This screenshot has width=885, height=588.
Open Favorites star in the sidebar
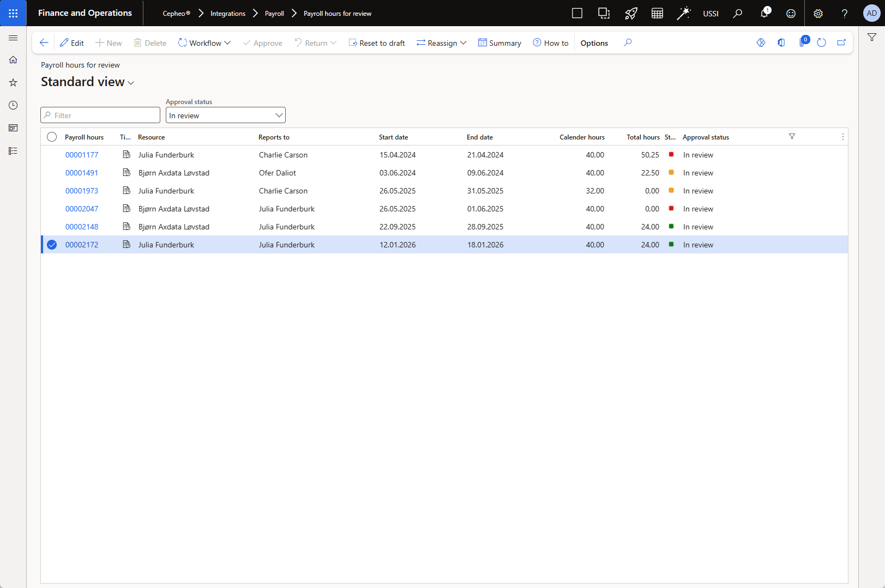[x=13, y=83]
